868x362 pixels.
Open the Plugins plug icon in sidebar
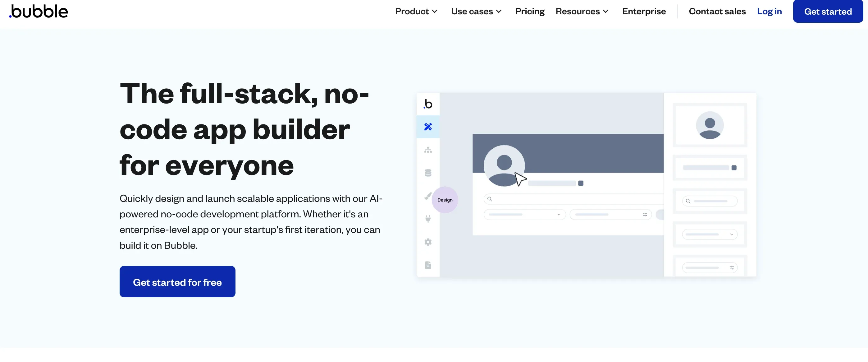pyautogui.click(x=428, y=219)
